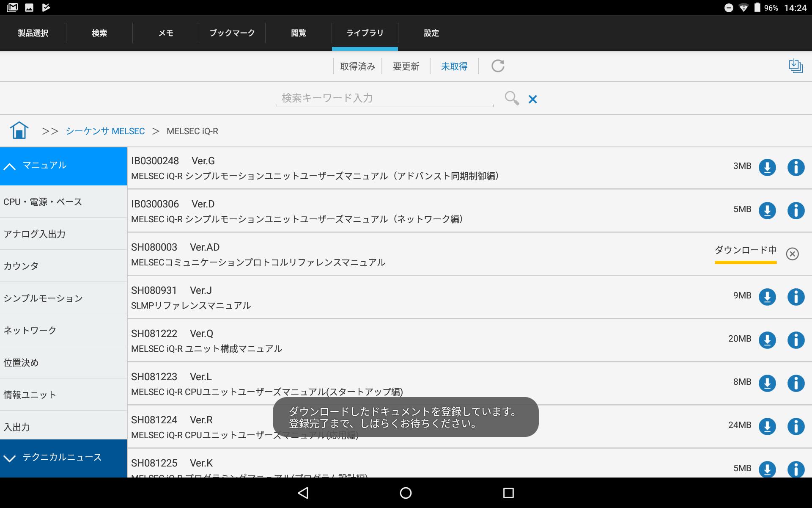Image resolution: width=812 pixels, height=508 pixels.
Task: Collapse the マニュアル section
Action: point(63,166)
